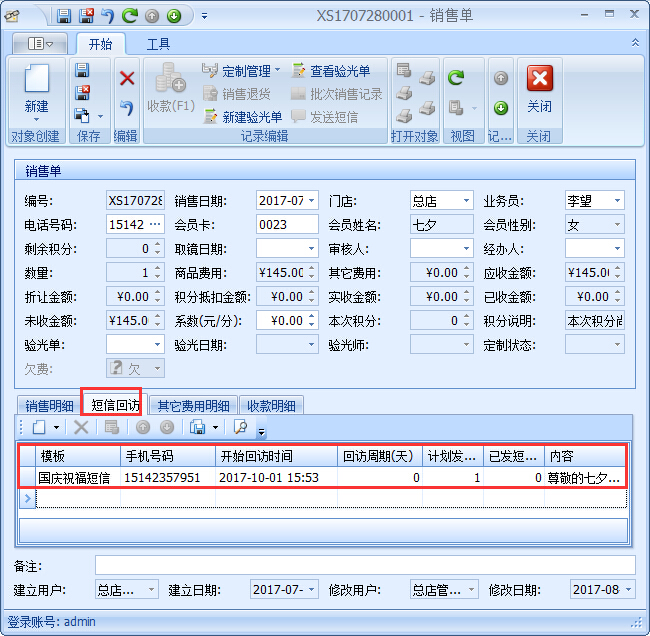Open the 业务员 dropdown showing 李望
650x636 pixels.
617,201
